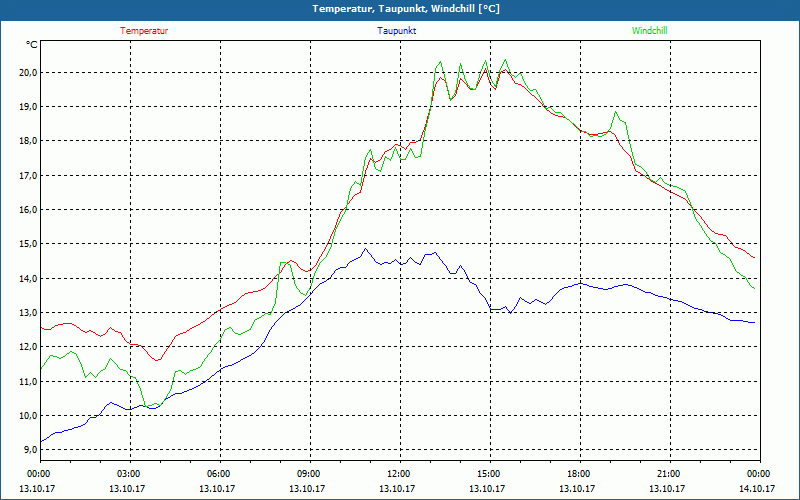Click the 03:00 time axis label
Viewport: 800px width, 500px height.
pyautogui.click(x=131, y=474)
